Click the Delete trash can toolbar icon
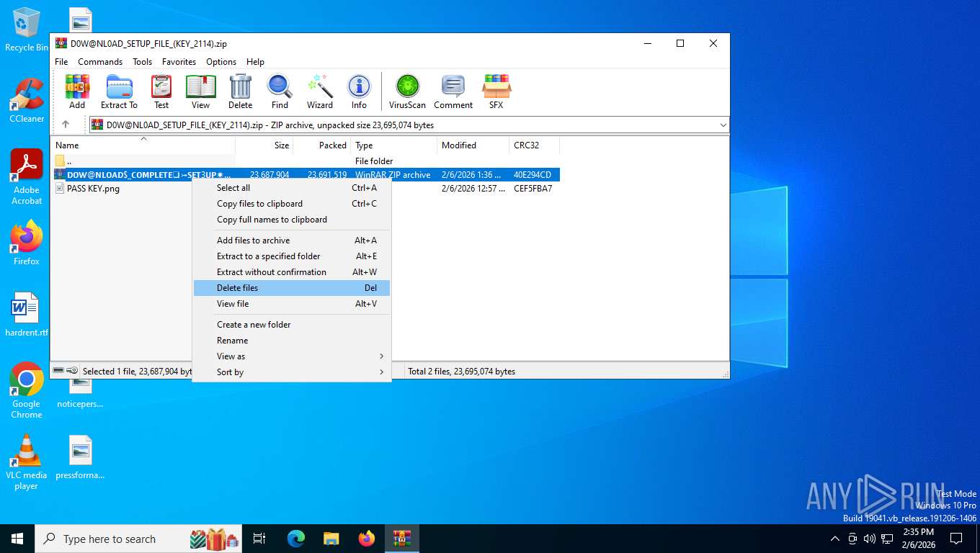The height and width of the screenshot is (553, 980). [x=240, y=91]
